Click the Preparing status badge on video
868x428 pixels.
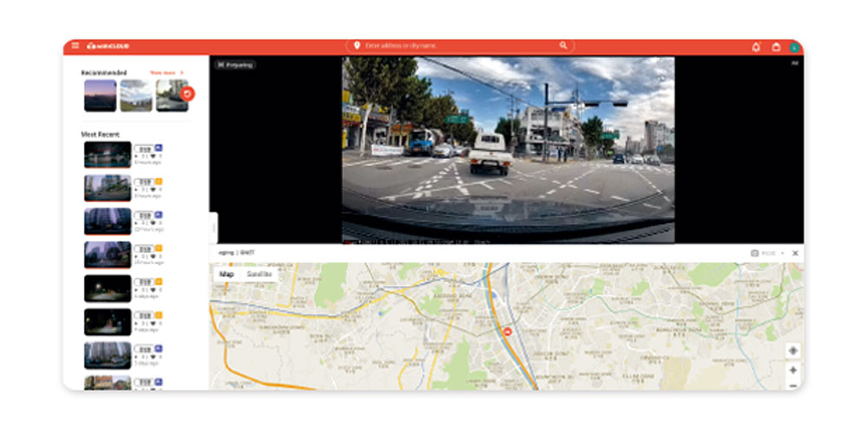point(235,65)
